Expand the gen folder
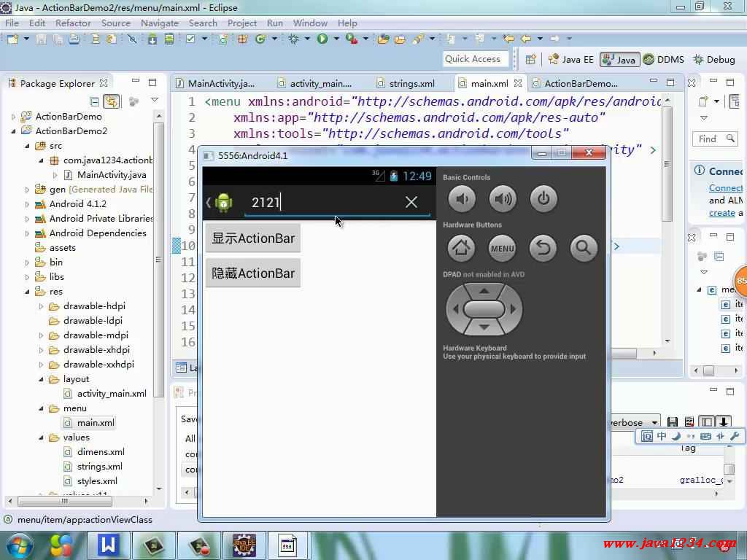The image size is (747, 560). pyautogui.click(x=27, y=190)
